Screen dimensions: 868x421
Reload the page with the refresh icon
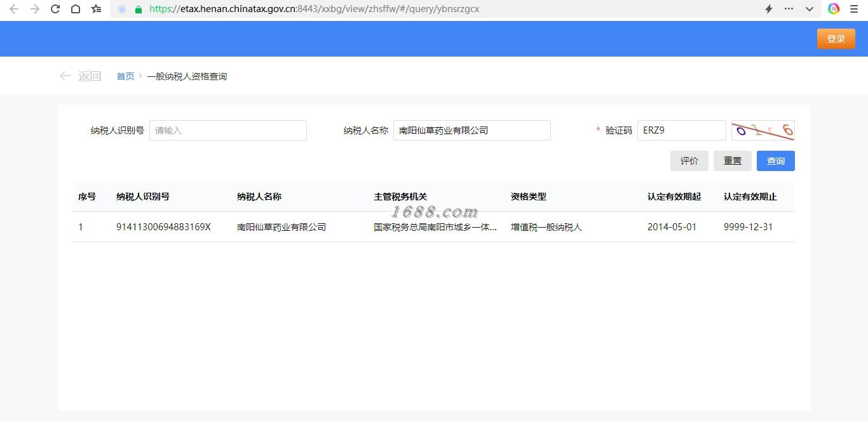pos(55,9)
